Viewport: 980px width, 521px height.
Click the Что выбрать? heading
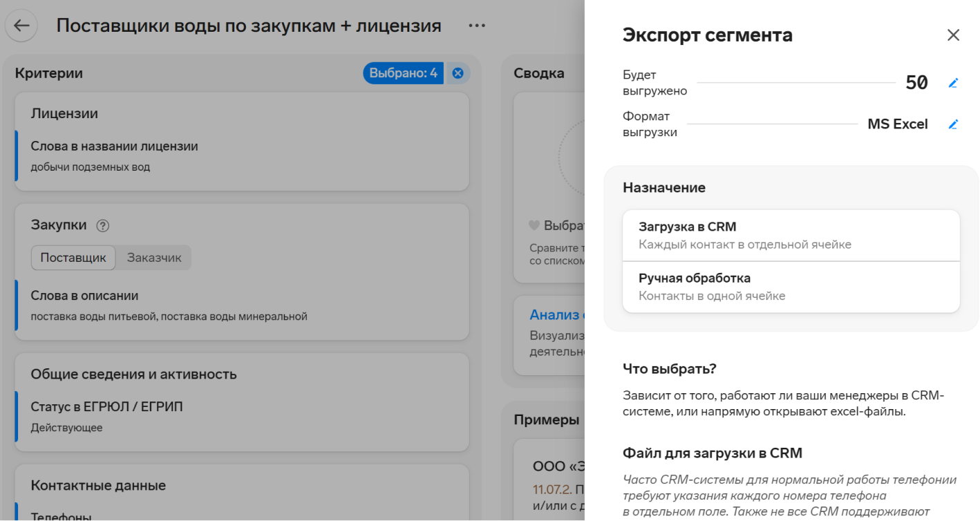coord(669,368)
